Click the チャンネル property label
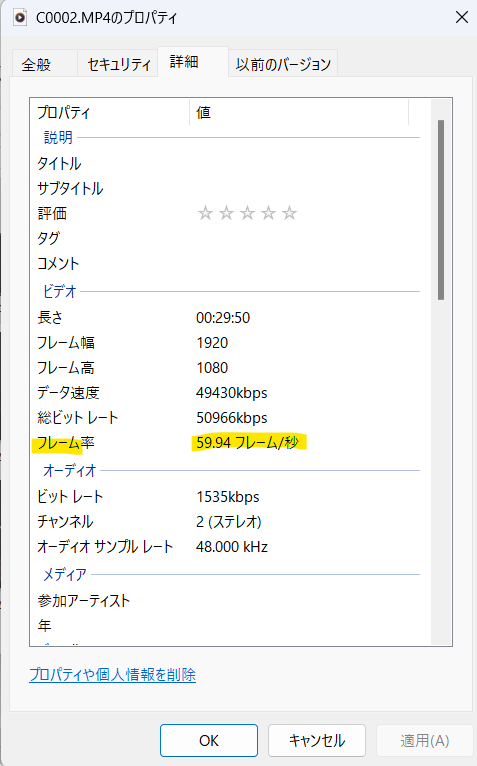This screenshot has height=766, width=477. point(65,522)
